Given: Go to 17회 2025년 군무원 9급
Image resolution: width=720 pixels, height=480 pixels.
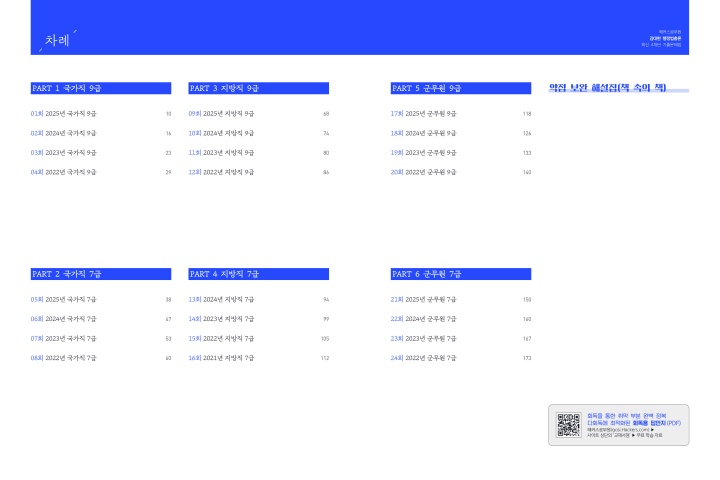Looking at the screenshot, I should coord(424,114).
